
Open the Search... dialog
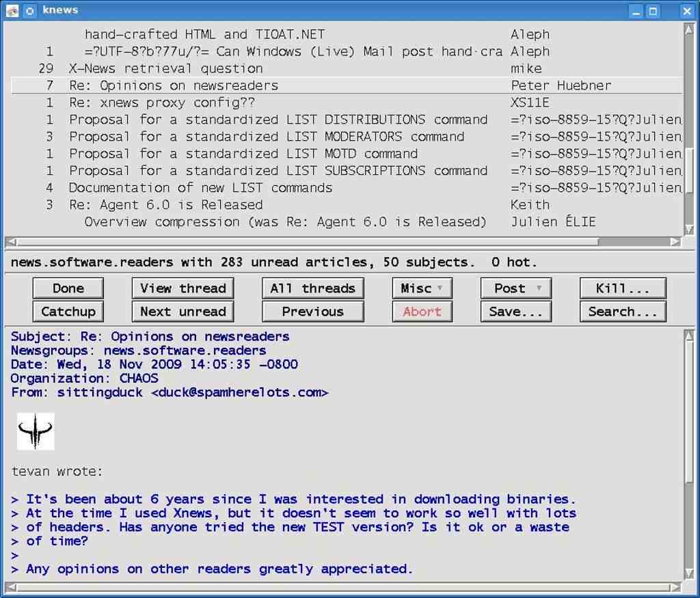point(622,312)
